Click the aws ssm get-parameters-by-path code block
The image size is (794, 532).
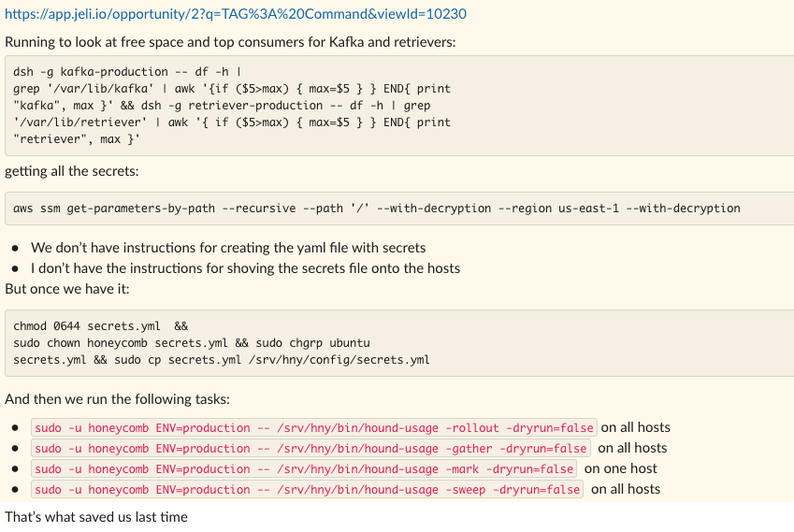point(376,208)
